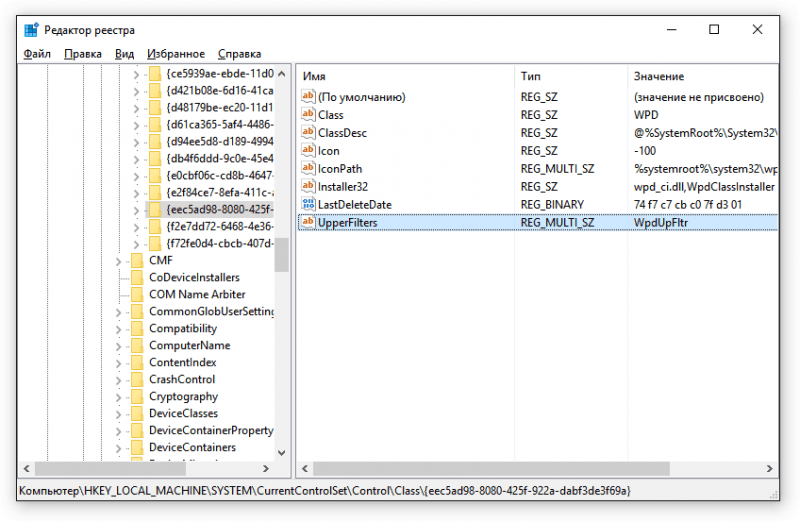The height and width of the screenshot is (522, 800).
Task: Open the Правка menu
Action: 83,54
